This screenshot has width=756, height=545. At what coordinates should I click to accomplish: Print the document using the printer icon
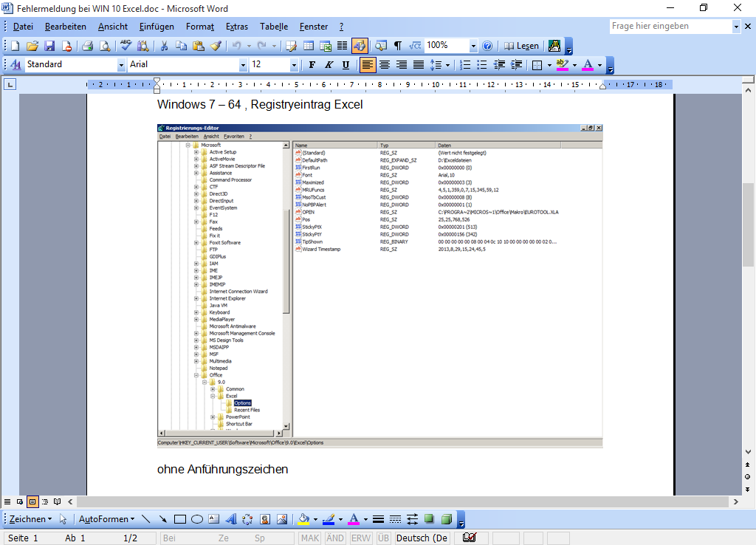(x=87, y=46)
